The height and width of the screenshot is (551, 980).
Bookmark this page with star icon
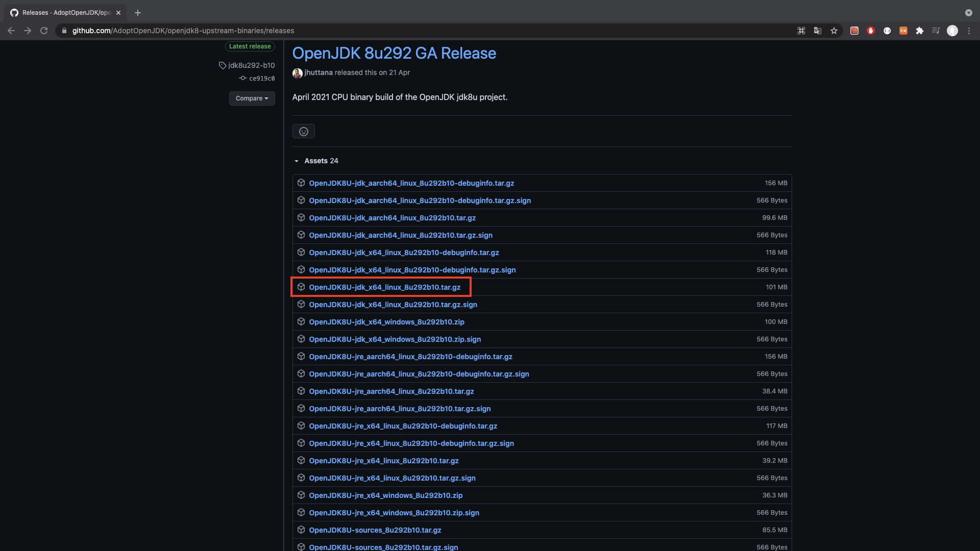[834, 31]
